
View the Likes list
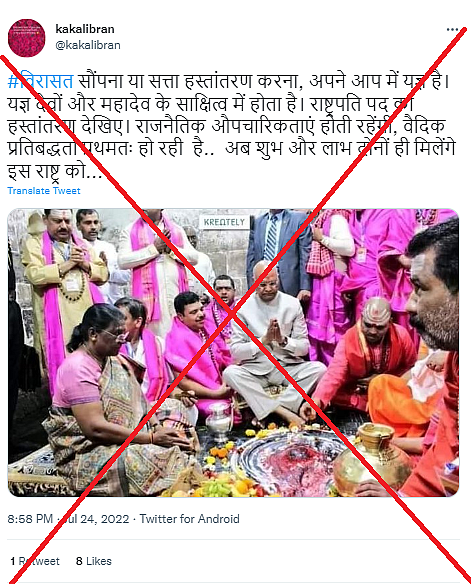(94, 561)
